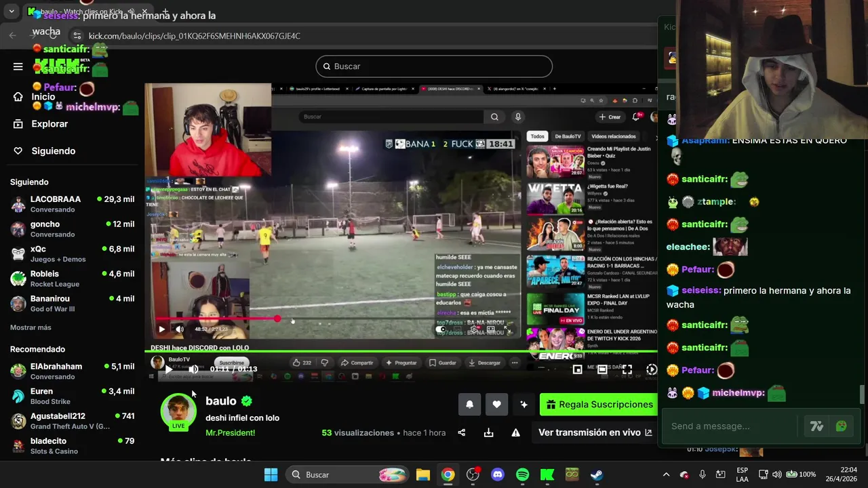Open Steam from the taskbar
This screenshot has width=868, height=488.
pos(597,474)
